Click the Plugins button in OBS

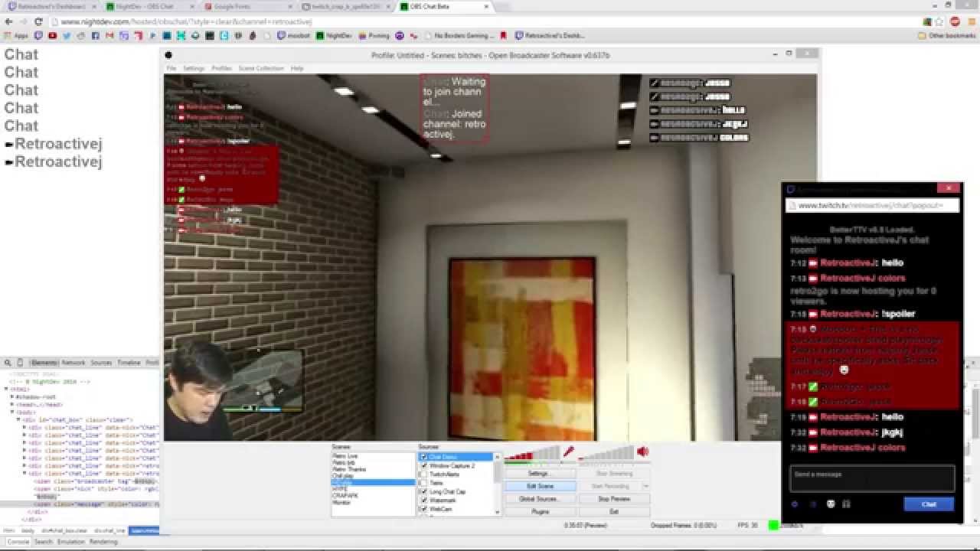(540, 511)
